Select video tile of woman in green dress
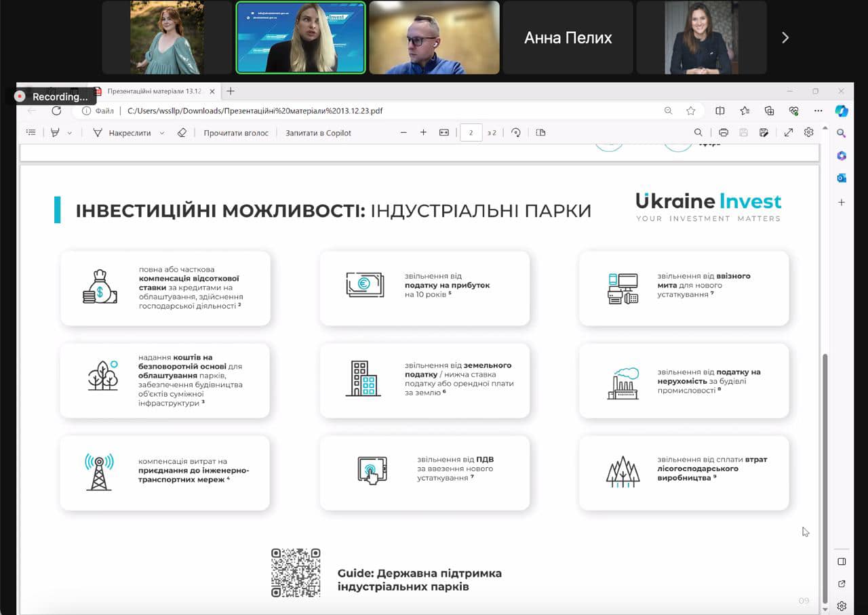This screenshot has width=868, height=615. [x=167, y=37]
